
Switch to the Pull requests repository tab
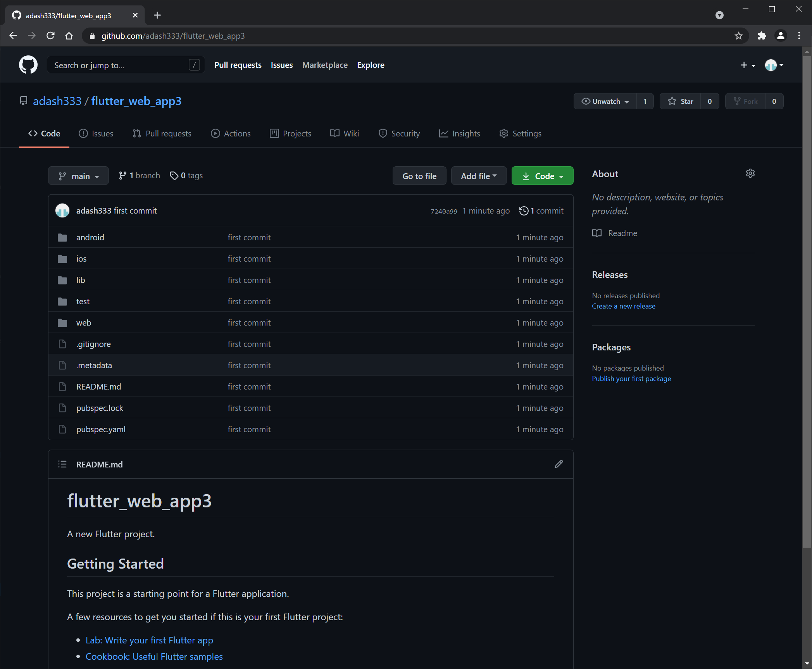[162, 133]
